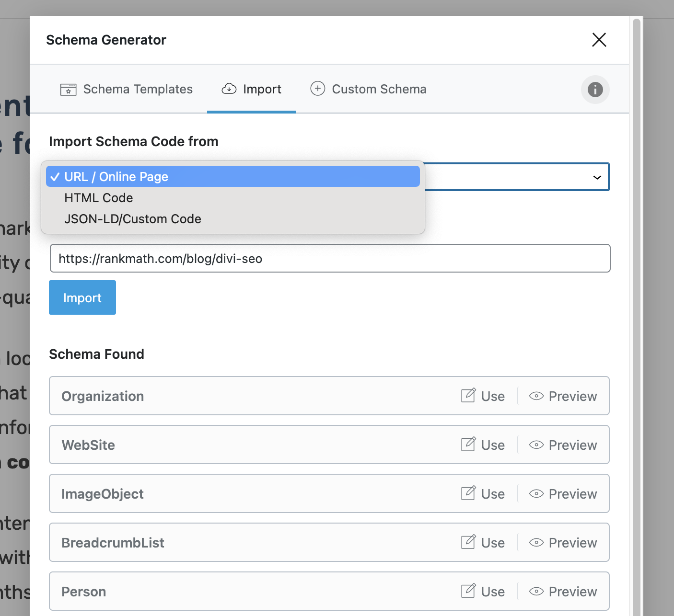Use the Organization schema

[x=483, y=396]
